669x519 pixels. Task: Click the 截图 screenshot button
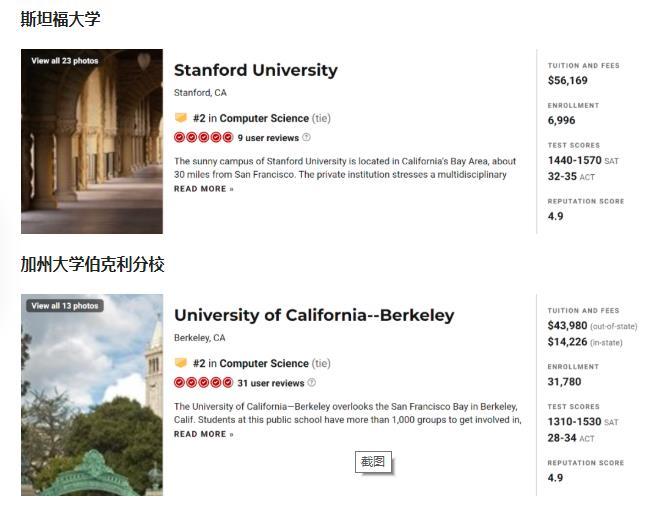coord(372,462)
